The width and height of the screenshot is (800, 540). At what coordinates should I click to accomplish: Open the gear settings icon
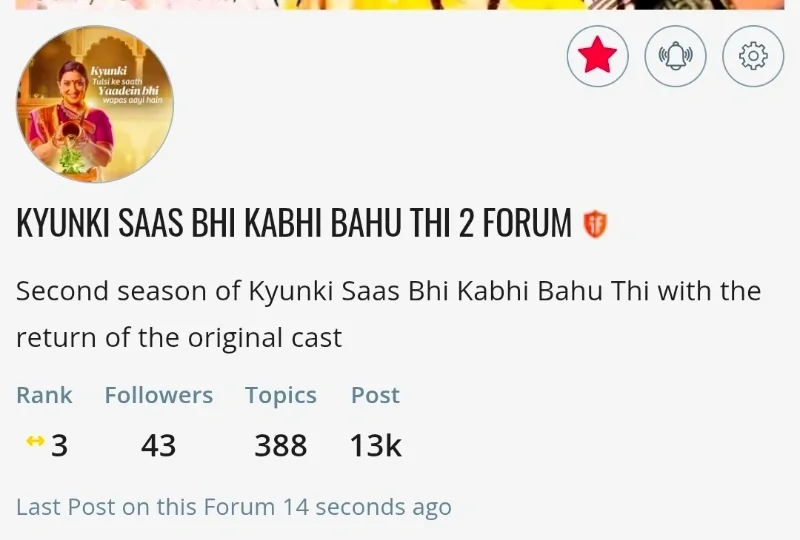click(x=753, y=56)
